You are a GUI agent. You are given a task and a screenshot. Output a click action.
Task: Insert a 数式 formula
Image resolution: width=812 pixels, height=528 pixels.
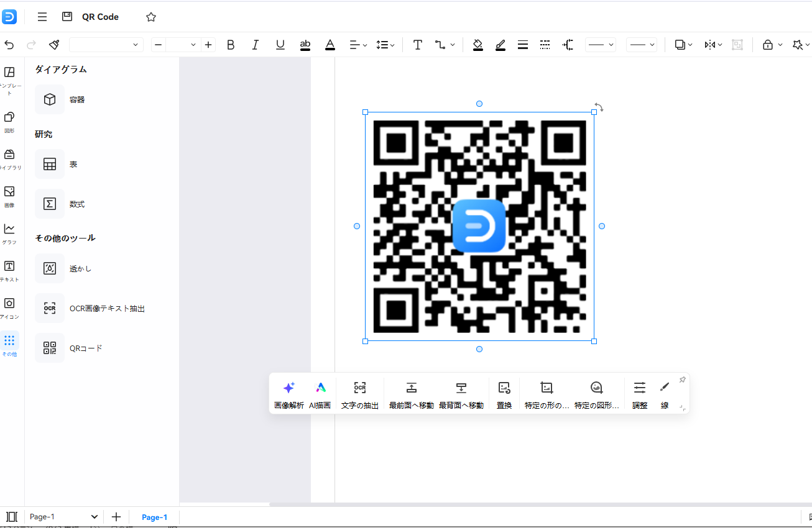(50, 204)
